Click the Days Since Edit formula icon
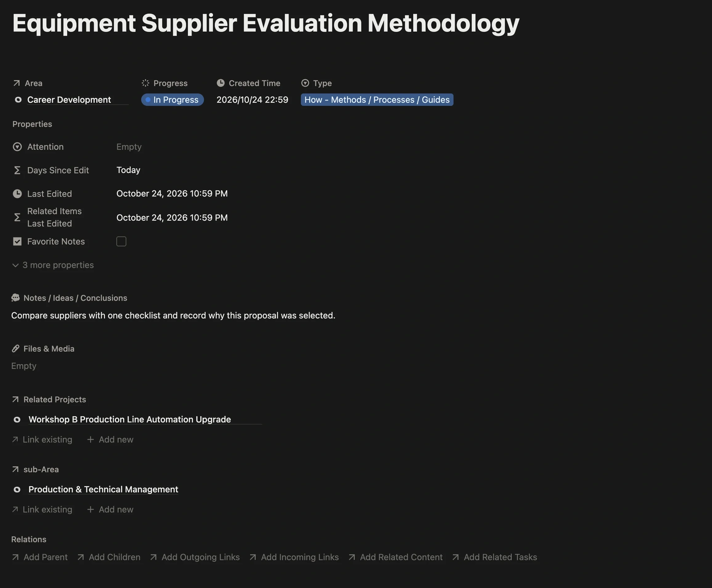This screenshot has width=712, height=588. click(x=17, y=170)
